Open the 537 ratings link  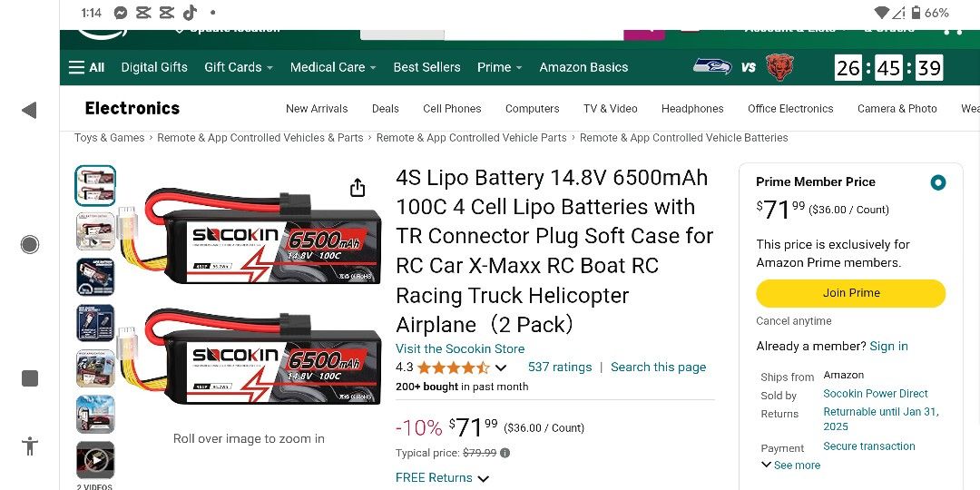[559, 367]
